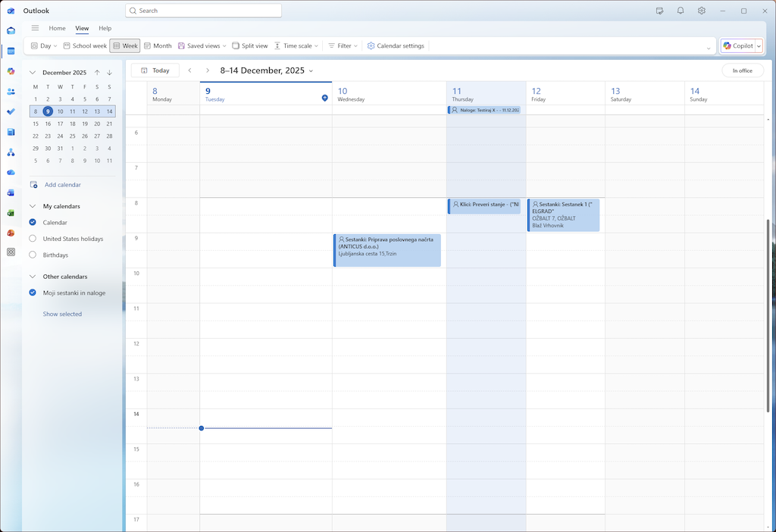Click the Search box
Viewport: 776px width, 532px height.
(x=203, y=11)
